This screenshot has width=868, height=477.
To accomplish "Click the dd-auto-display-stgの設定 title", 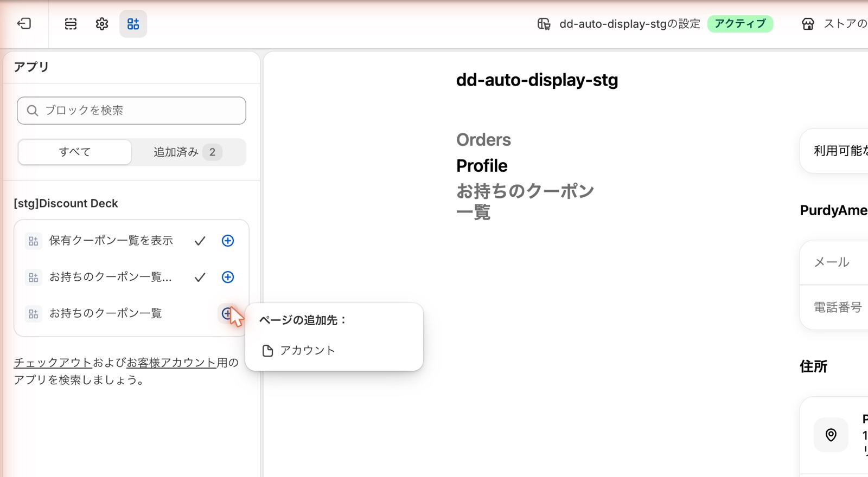I will (630, 24).
